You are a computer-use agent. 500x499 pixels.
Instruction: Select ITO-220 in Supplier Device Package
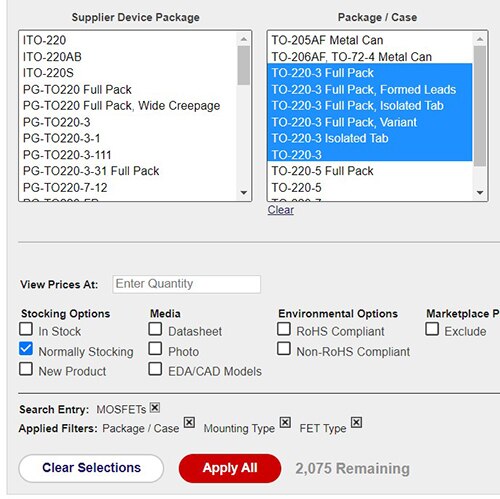[x=128, y=40]
